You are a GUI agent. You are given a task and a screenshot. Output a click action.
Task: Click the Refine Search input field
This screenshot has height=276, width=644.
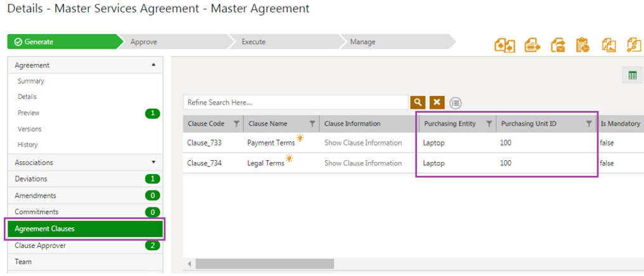(295, 103)
